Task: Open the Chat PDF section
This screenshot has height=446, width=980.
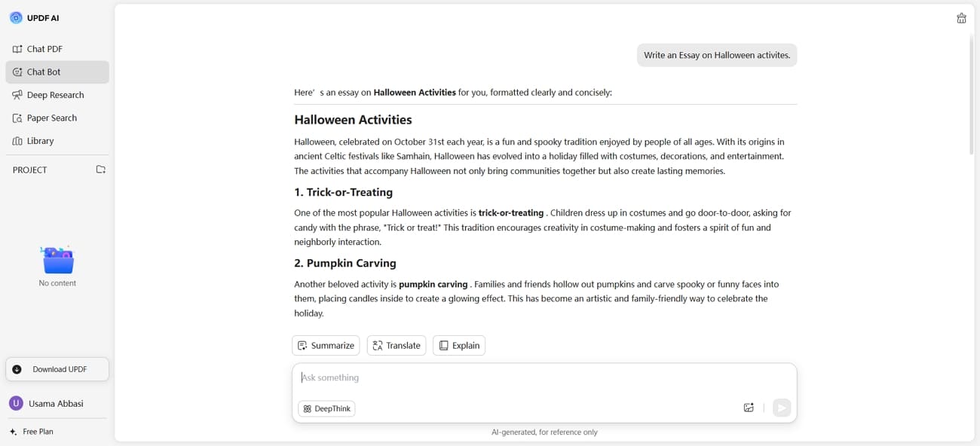Action: pos(44,49)
